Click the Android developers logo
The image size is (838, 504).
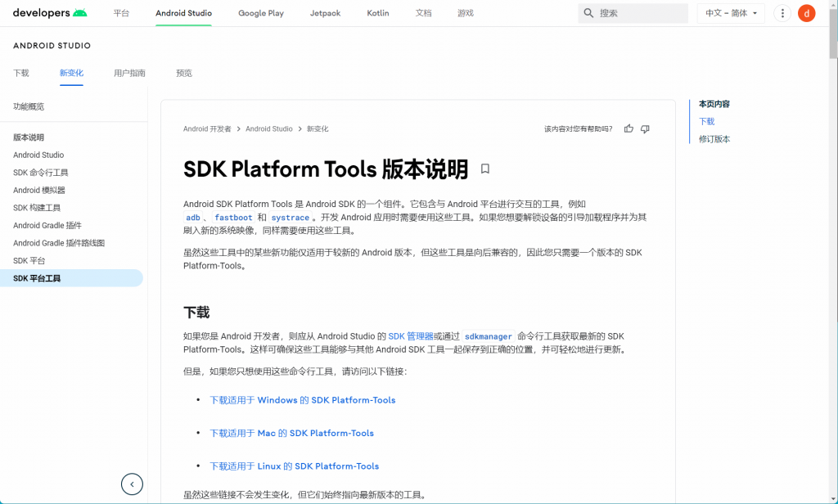[50, 13]
